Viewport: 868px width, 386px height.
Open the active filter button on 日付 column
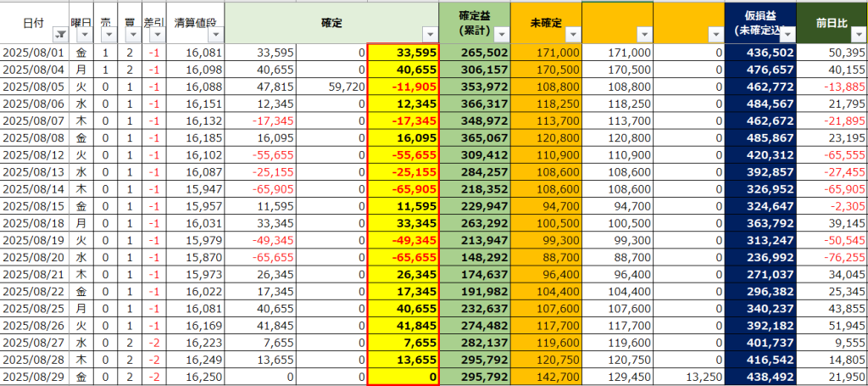click(59, 35)
